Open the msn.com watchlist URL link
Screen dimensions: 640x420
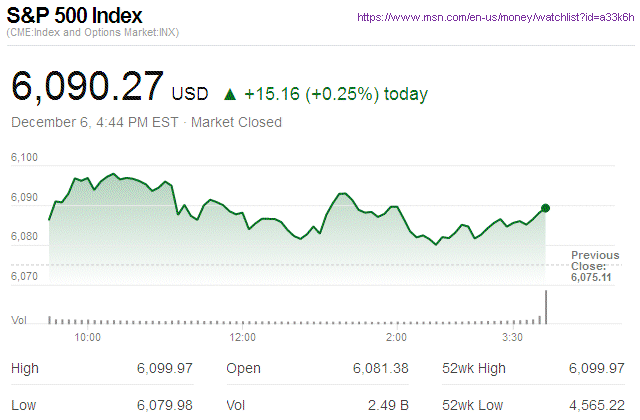coord(495,18)
